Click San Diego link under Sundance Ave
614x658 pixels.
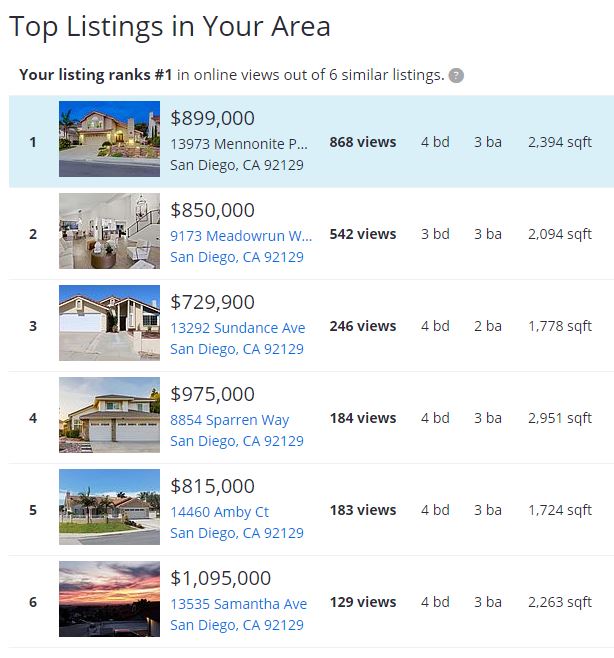tap(237, 349)
